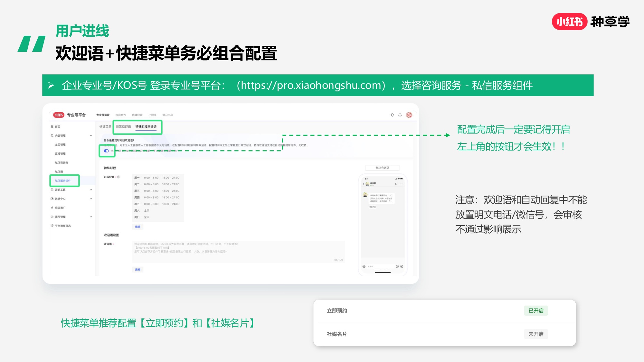This screenshot has height=362, width=644.
Task: Click the 平台操作日志 sidebar icon
Action: click(52, 226)
